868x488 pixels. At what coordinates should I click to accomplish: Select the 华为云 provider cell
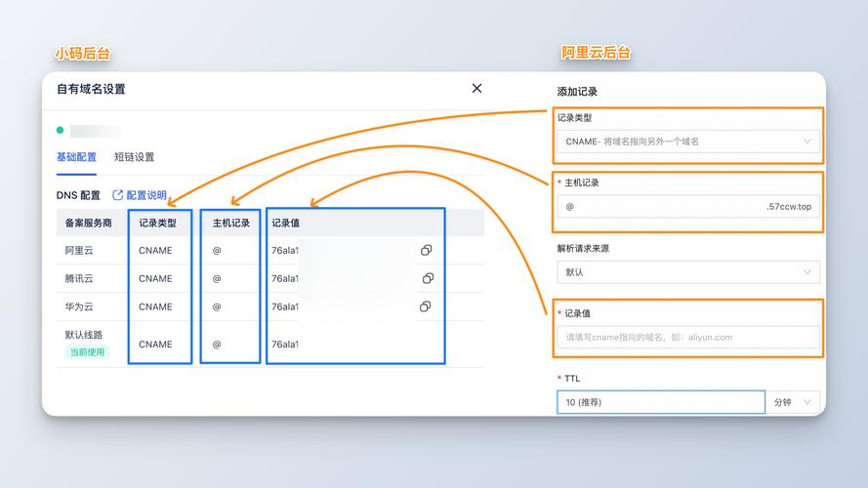click(x=79, y=306)
